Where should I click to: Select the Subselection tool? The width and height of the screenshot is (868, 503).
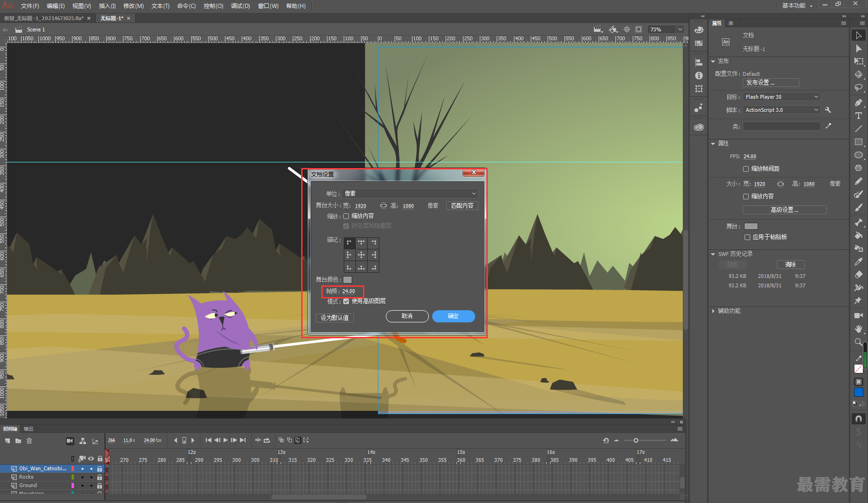(859, 49)
